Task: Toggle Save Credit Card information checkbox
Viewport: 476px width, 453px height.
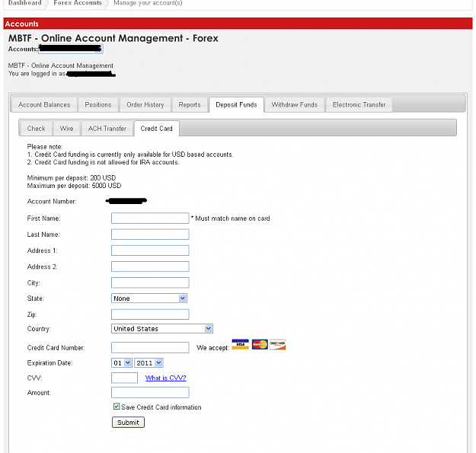Action: tap(117, 407)
